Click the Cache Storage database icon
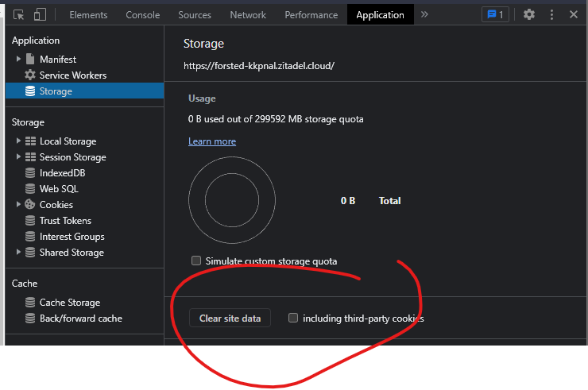This screenshot has height=390, width=588. (x=30, y=303)
